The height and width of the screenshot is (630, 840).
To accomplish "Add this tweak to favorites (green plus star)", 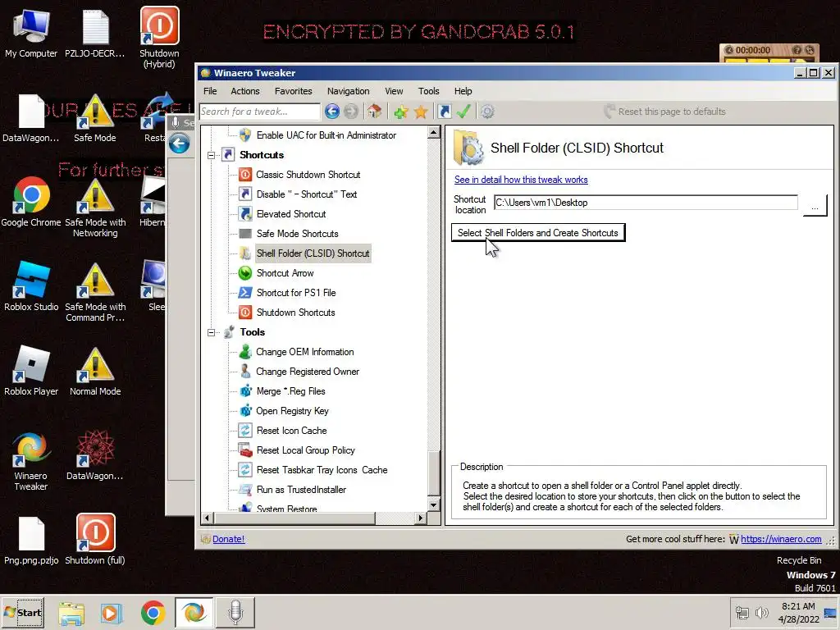I will tap(400, 112).
